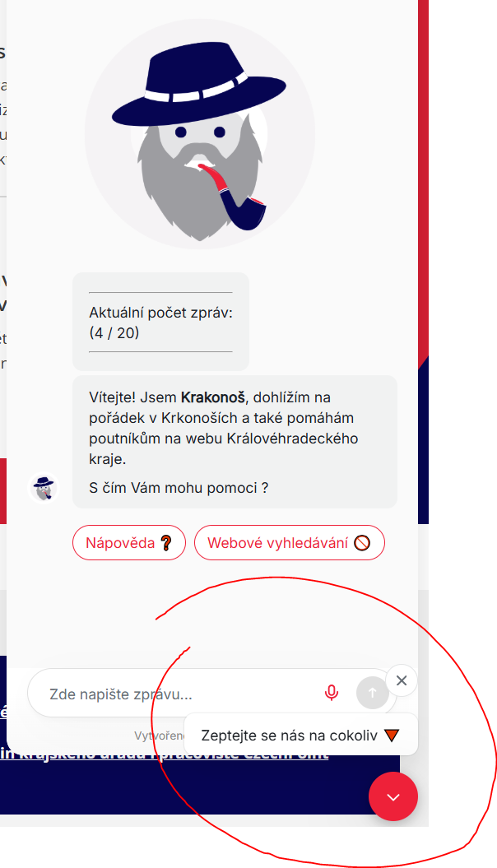
Task: Click the red downward triangle icon
Action: pyautogui.click(x=392, y=736)
